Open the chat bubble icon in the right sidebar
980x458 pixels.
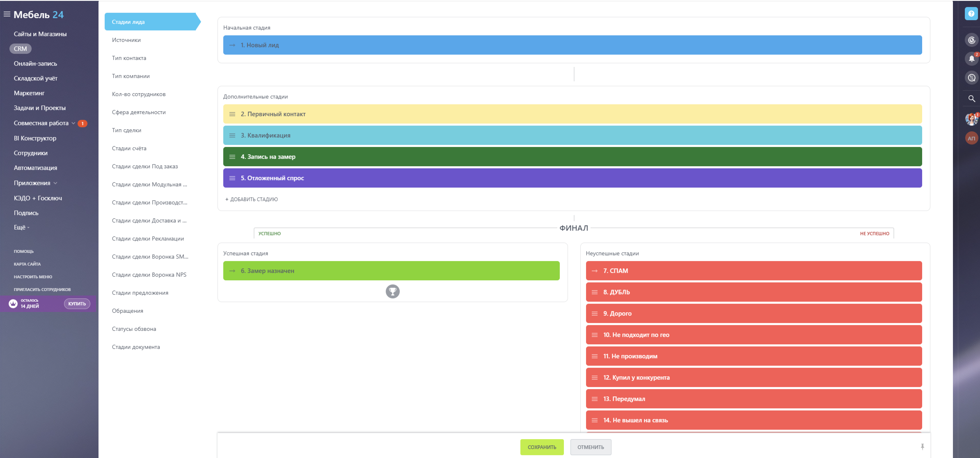(971, 78)
